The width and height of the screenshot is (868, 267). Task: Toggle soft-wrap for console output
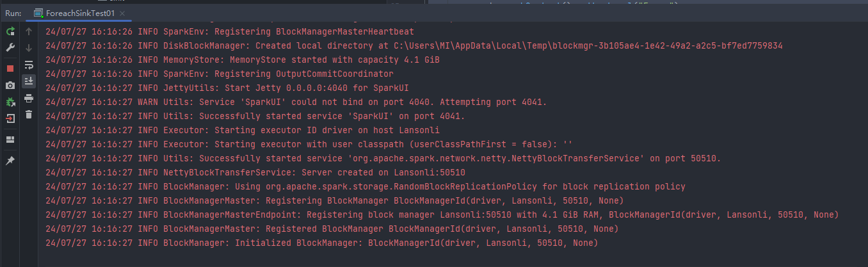(x=29, y=65)
